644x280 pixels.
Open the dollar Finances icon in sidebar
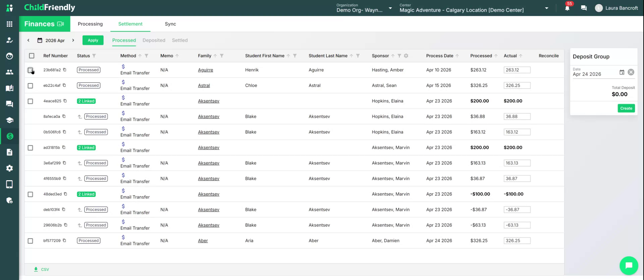pos(9,136)
